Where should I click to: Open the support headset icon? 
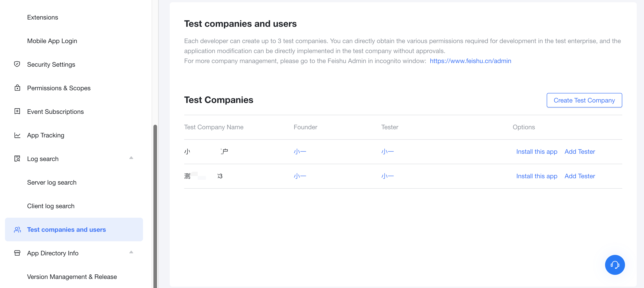pos(615,265)
